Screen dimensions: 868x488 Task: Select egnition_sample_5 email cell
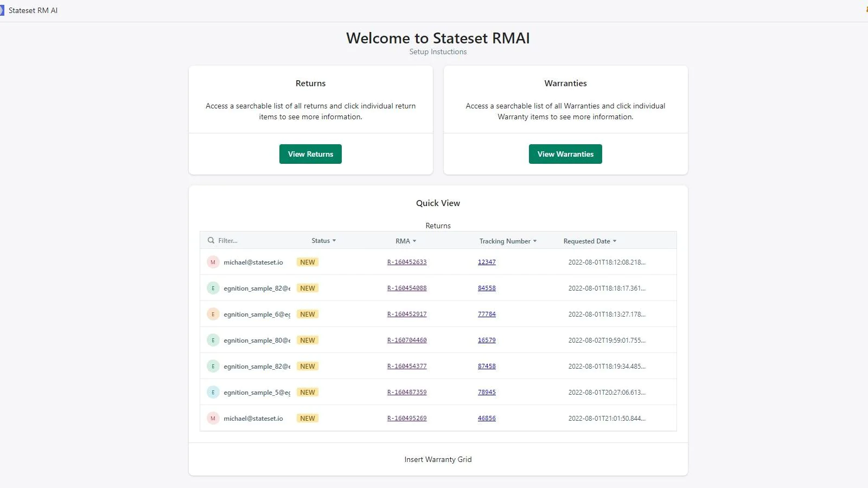[x=257, y=392]
